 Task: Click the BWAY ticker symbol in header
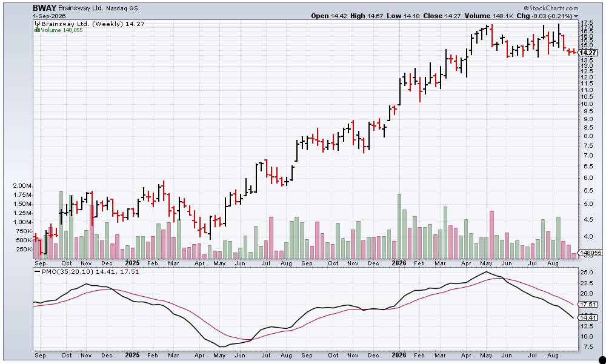[x=44, y=8]
